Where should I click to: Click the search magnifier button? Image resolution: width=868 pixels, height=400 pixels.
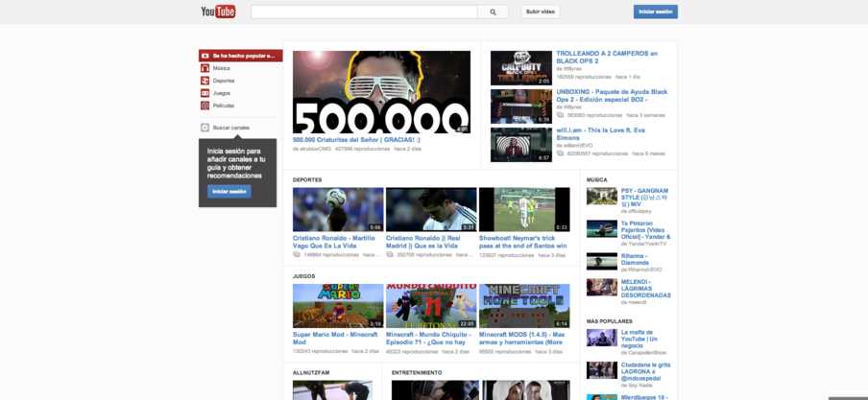(x=493, y=12)
